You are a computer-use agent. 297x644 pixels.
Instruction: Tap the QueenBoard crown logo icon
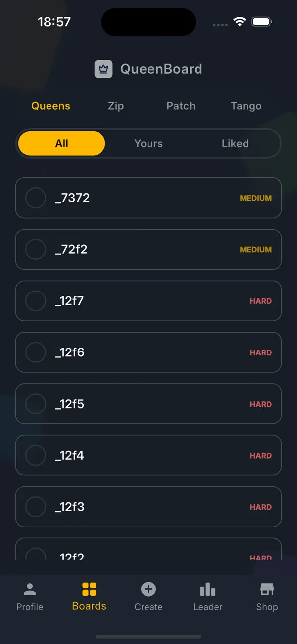click(104, 69)
